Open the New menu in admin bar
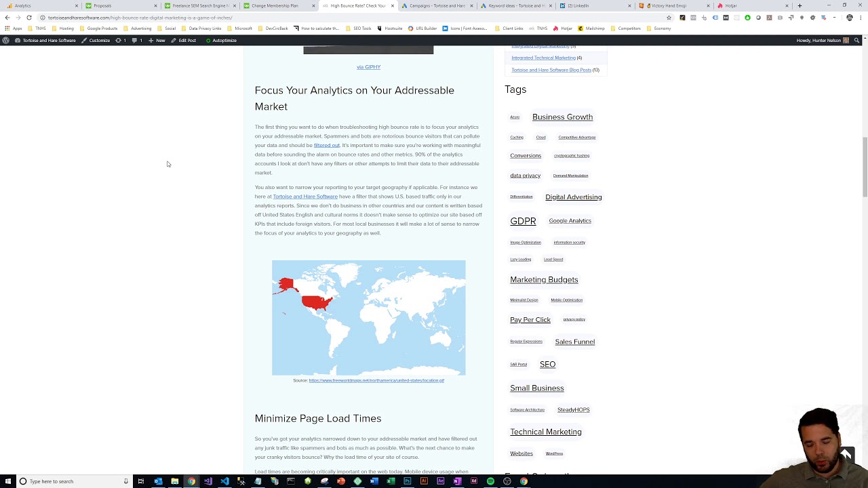868x488 pixels. tap(157, 40)
